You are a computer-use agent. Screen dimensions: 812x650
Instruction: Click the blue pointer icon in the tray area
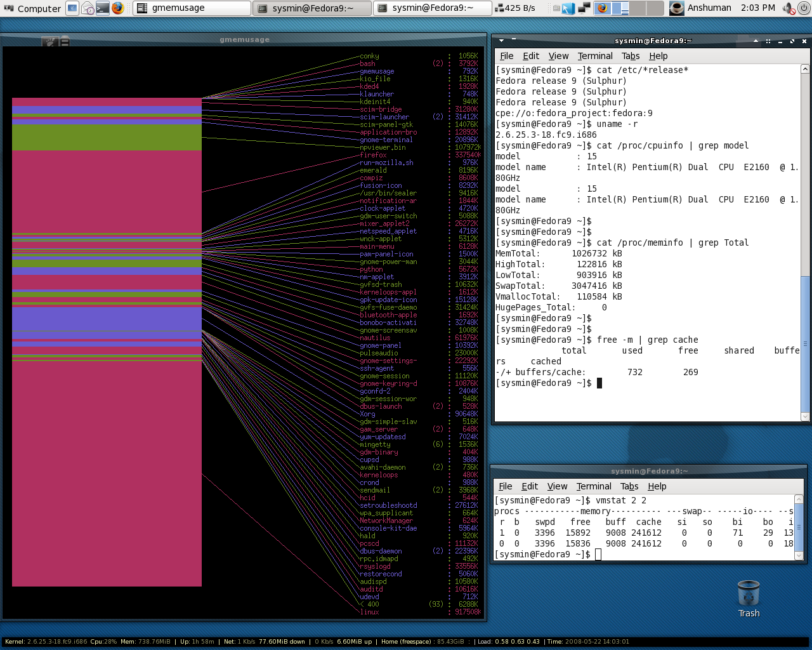[568, 8]
